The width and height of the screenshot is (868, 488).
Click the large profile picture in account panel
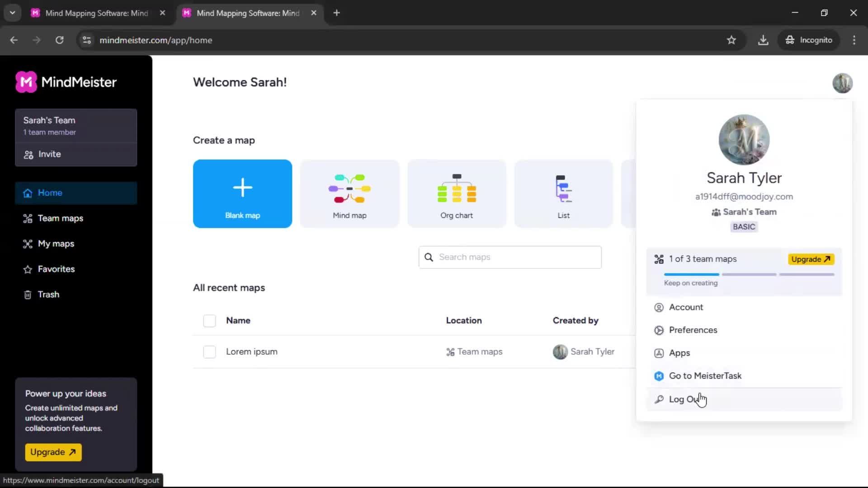[744, 140]
